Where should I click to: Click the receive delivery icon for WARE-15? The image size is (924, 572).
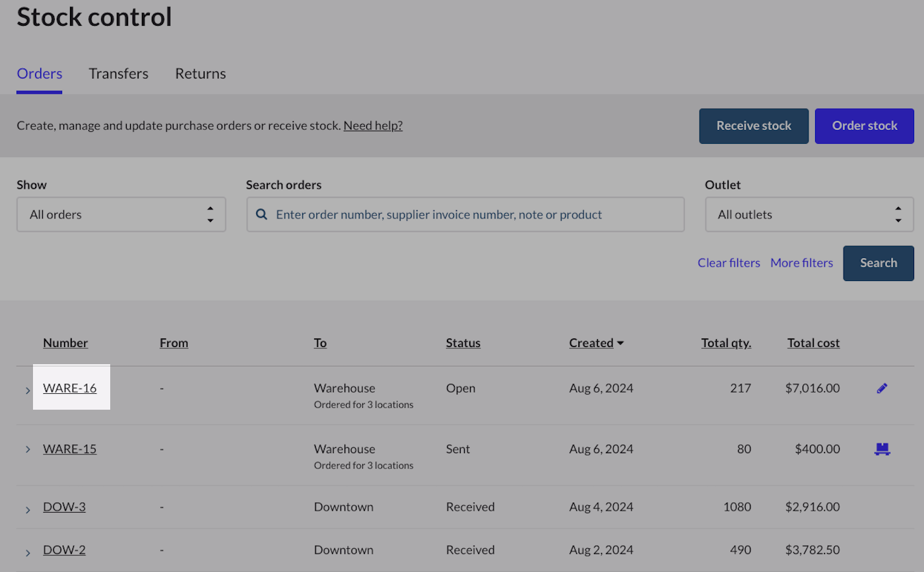(882, 449)
